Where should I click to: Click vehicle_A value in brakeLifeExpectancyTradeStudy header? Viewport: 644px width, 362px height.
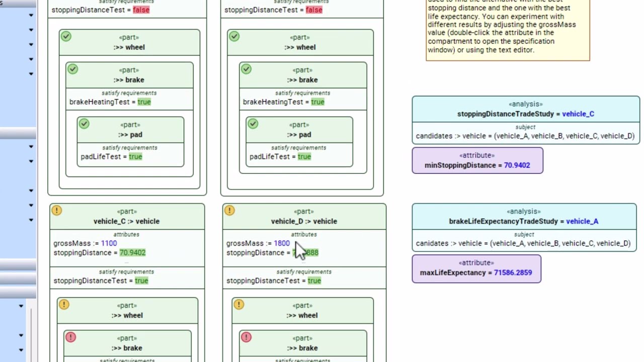pyautogui.click(x=582, y=221)
